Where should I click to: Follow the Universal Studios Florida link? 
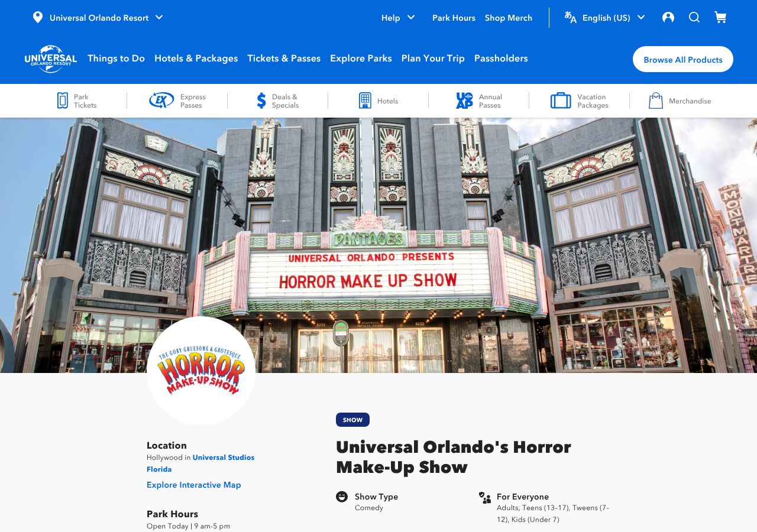(200, 463)
